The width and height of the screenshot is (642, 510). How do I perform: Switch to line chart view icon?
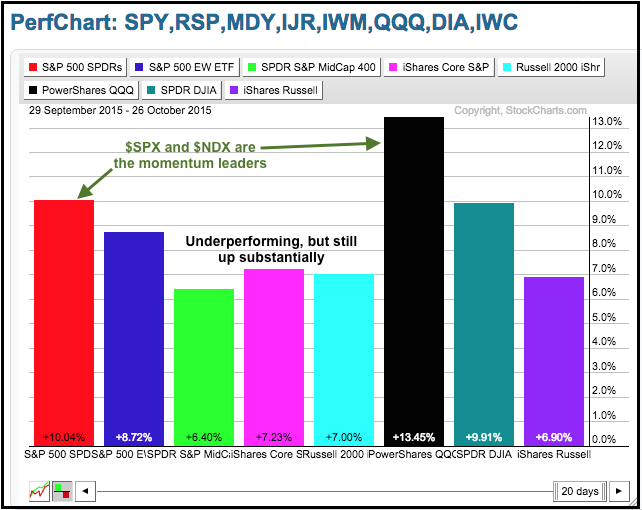pos(39,491)
